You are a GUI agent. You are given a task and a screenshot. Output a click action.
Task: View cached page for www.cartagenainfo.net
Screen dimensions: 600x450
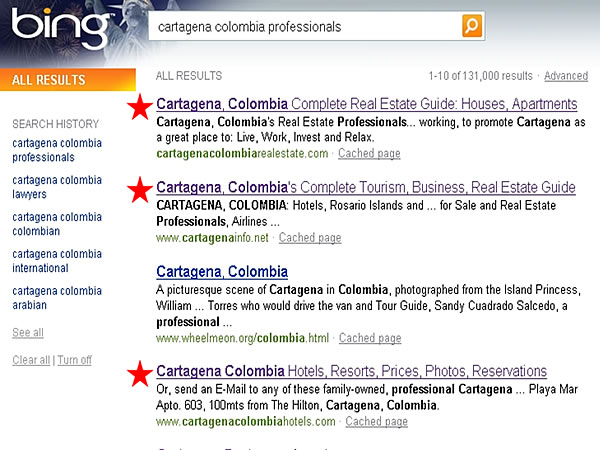[x=310, y=238]
